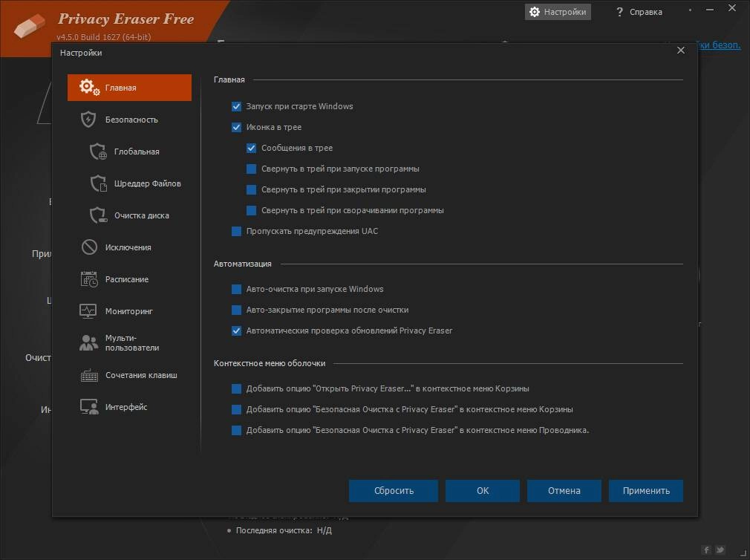Click the Отмена button
This screenshot has width=750, height=560.
point(564,491)
